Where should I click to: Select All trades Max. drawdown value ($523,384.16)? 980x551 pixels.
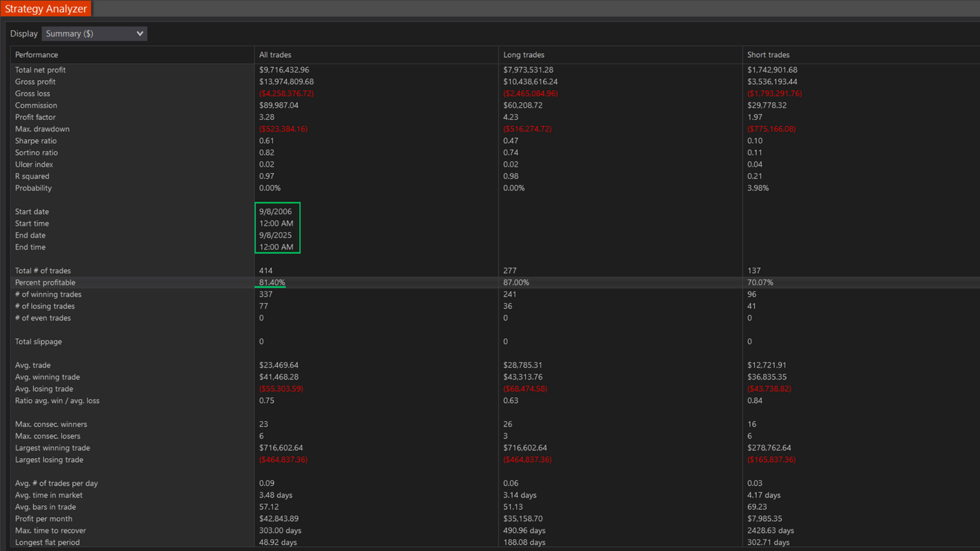pos(283,129)
